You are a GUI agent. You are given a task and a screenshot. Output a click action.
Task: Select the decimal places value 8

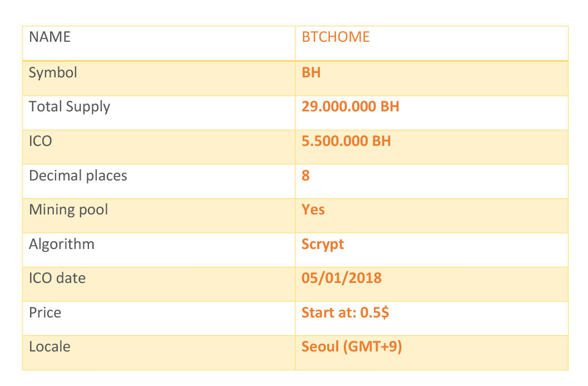(x=305, y=175)
